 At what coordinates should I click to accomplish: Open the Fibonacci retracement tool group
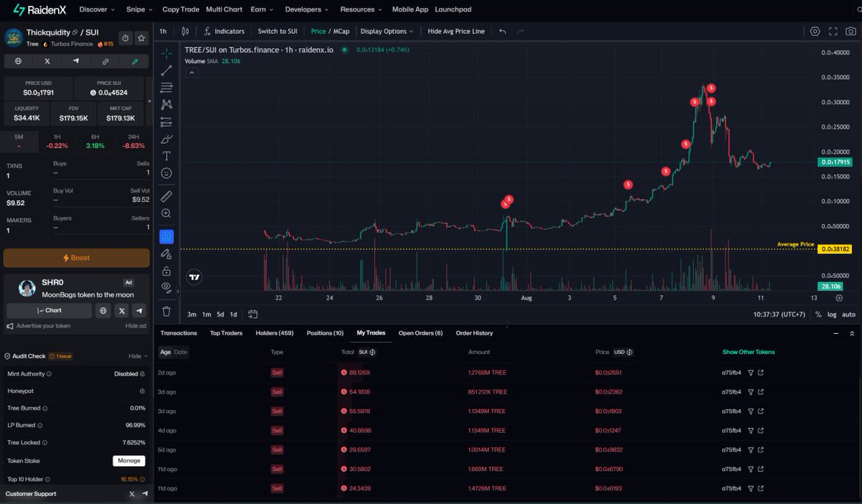click(x=166, y=88)
